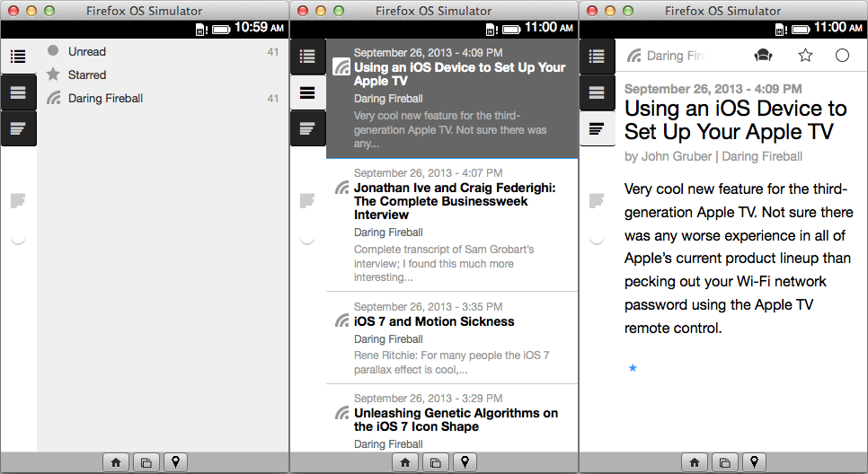Click Home button in the 10:59 AM simulator
This screenshot has height=474, width=868.
[x=116, y=462]
